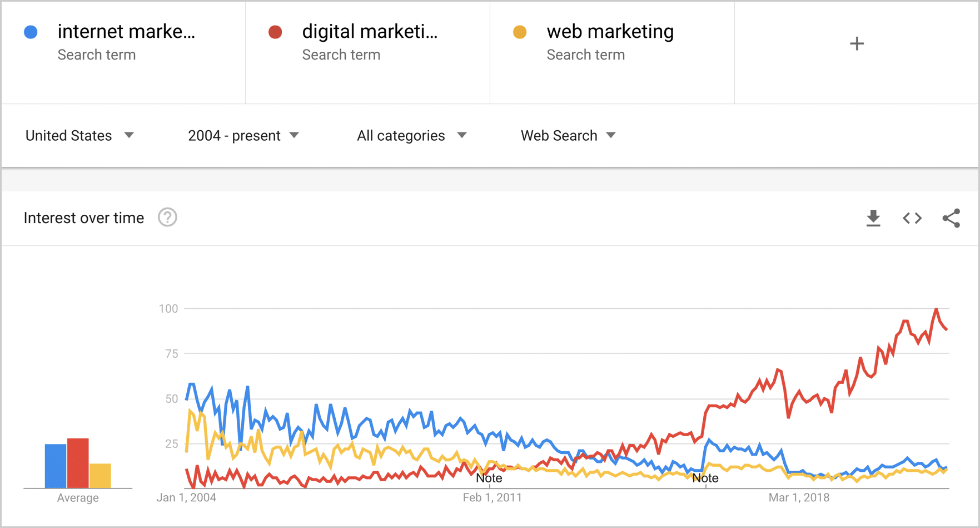Open the Web Search type dropdown
Image resolution: width=980 pixels, height=528 pixels.
(568, 136)
